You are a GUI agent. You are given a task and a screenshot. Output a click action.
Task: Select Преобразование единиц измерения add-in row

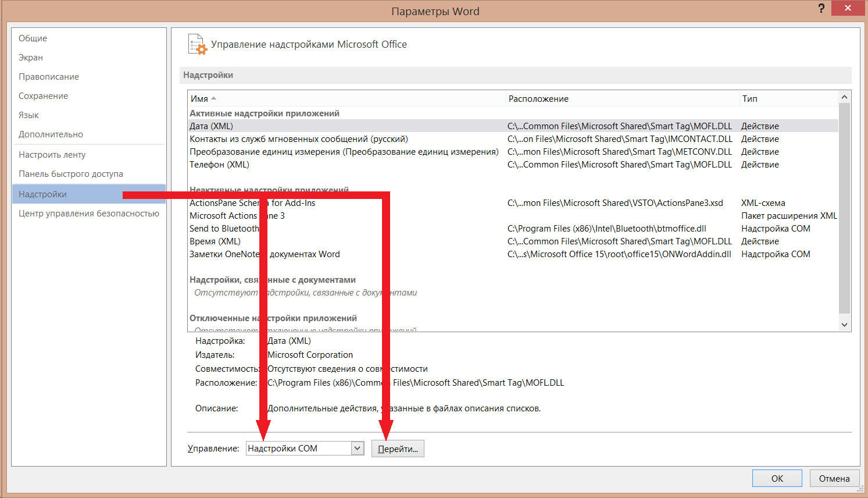click(513, 152)
